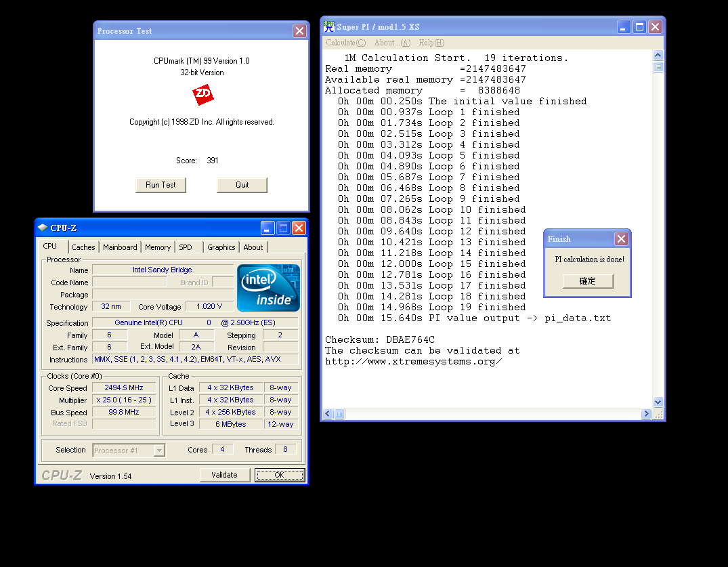Confirm the Finish dialog with 確定 button
728x567 pixels.
[588, 281]
